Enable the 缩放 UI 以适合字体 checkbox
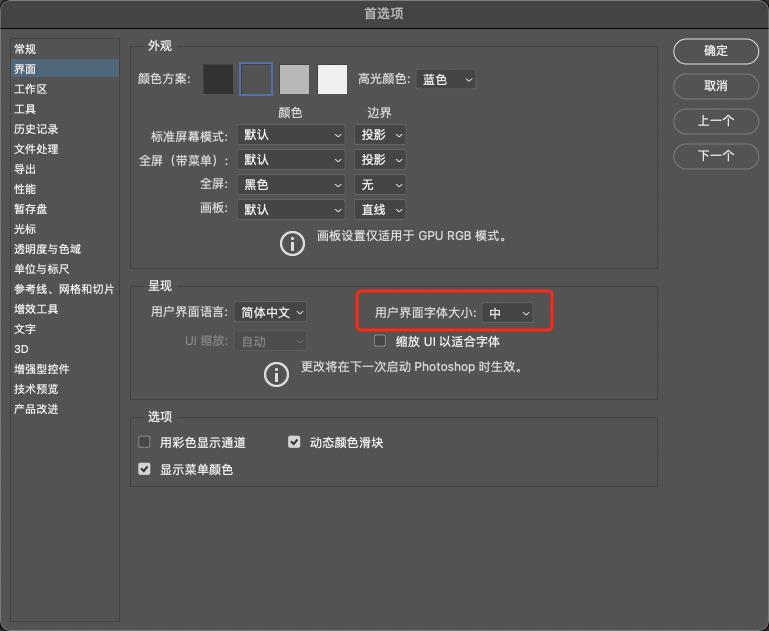Viewport: 769px width, 631px height. tap(380, 341)
